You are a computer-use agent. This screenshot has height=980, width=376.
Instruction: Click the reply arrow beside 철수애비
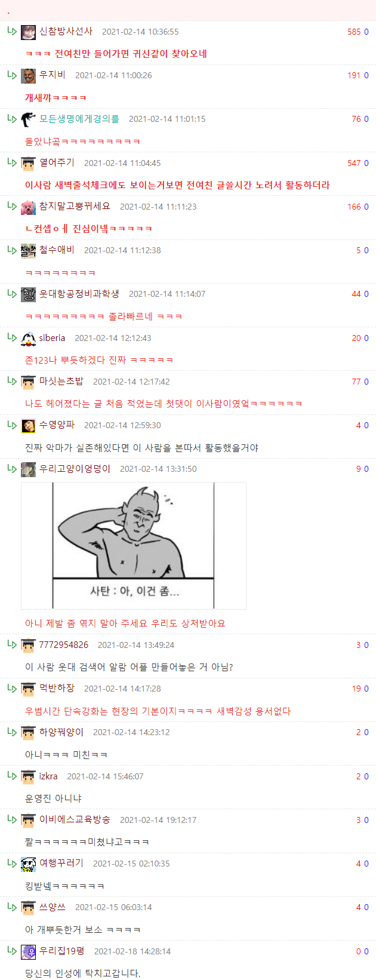12,250
